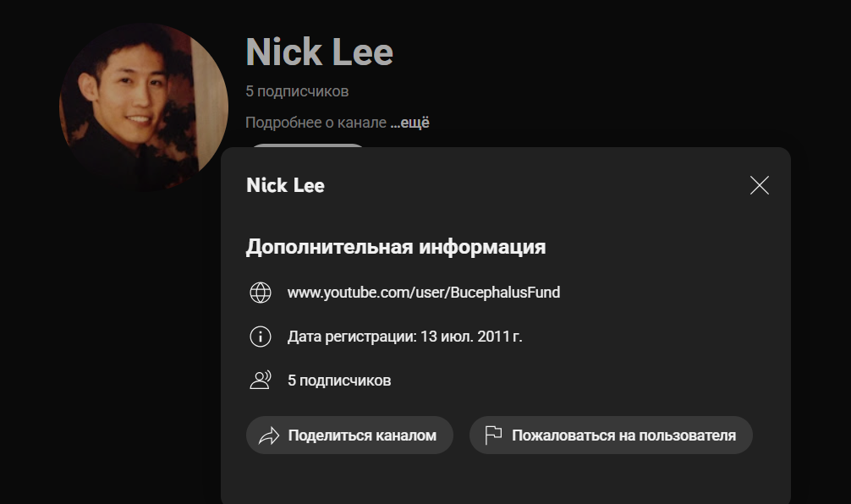Viewport: 851px width, 504px height.
Task: Click the large Nick Lee channel title
Action: click(319, 52)
